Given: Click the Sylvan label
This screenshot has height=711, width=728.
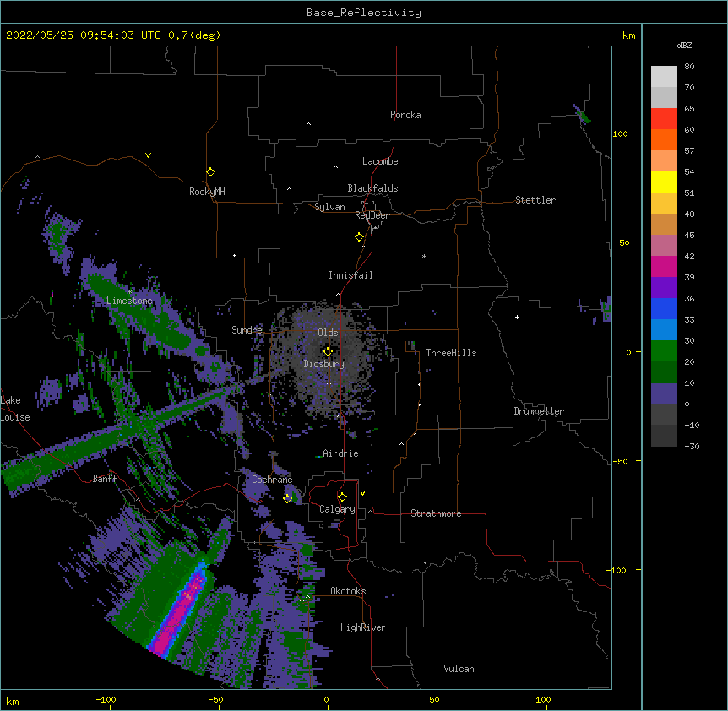Looking at the screenshot, I should point(329,207).
